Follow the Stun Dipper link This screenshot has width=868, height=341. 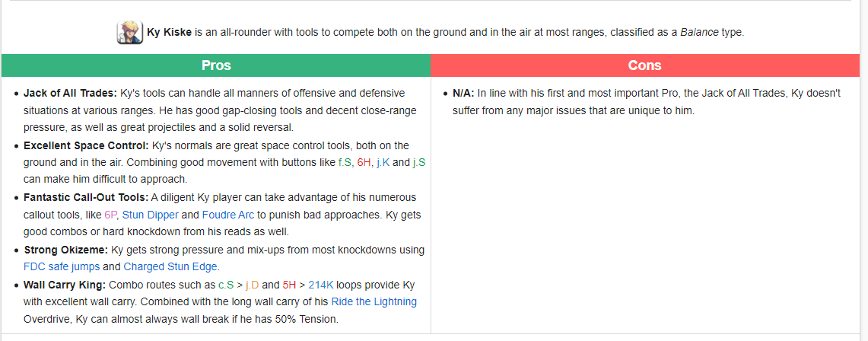151,214
